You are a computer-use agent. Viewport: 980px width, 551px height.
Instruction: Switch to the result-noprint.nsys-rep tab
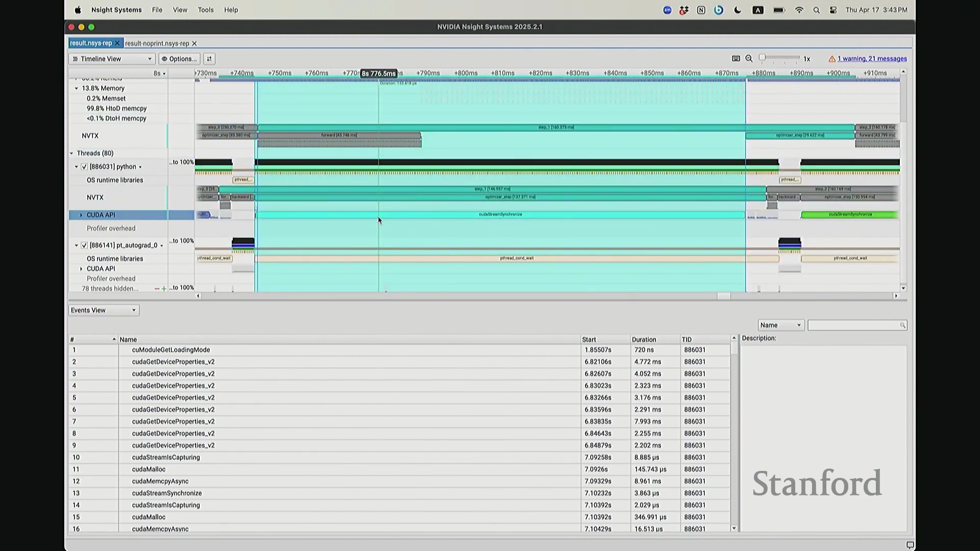157,43
